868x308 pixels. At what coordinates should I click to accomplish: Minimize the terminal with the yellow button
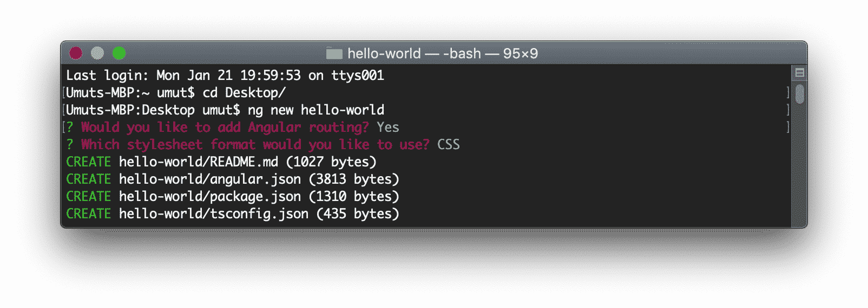(x=97, y=53)
